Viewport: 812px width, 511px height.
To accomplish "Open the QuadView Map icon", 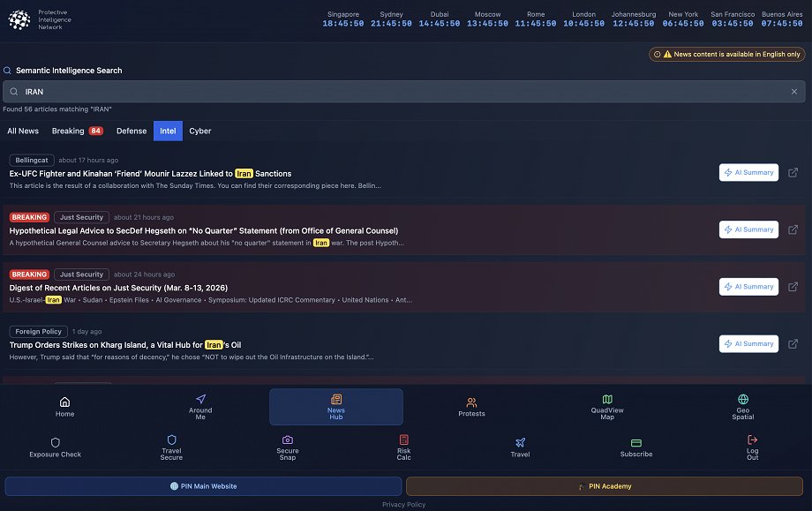I will point(607,405).
